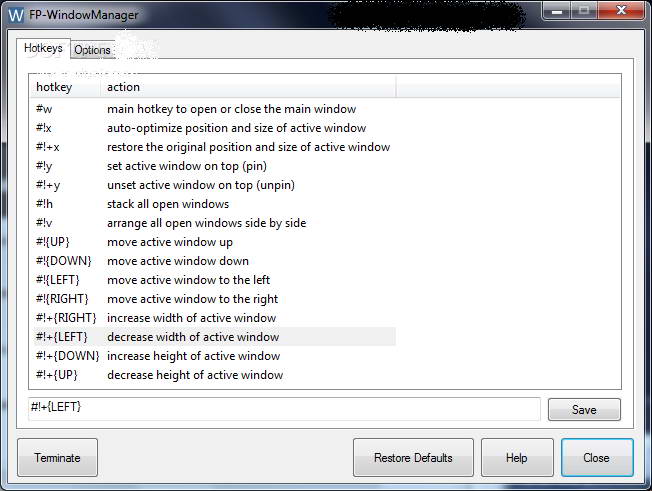Click hotkey cell '#!{DOWN}'
The width and height of the screenshot is (652, 491).
pyautogui.click(x=64, y=261)
